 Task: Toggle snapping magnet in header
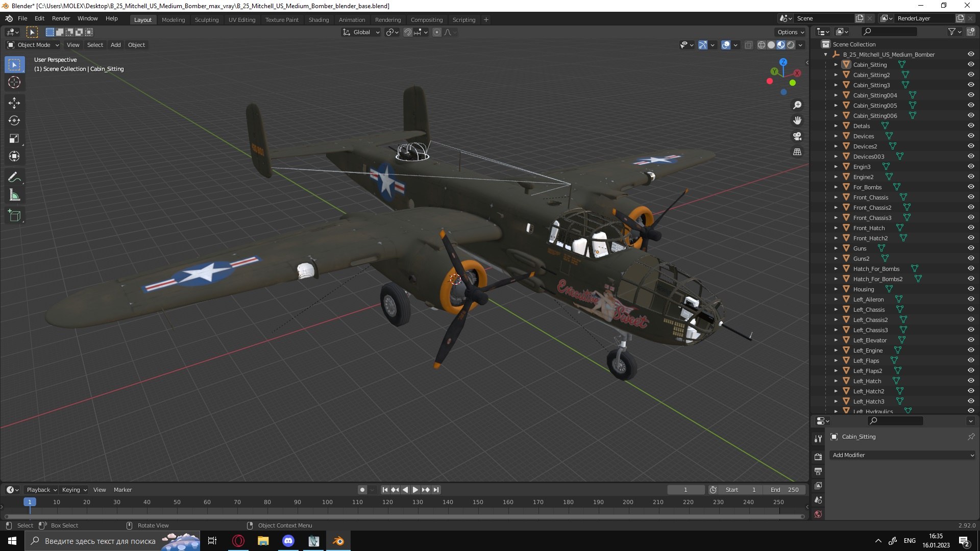(407, 32)
